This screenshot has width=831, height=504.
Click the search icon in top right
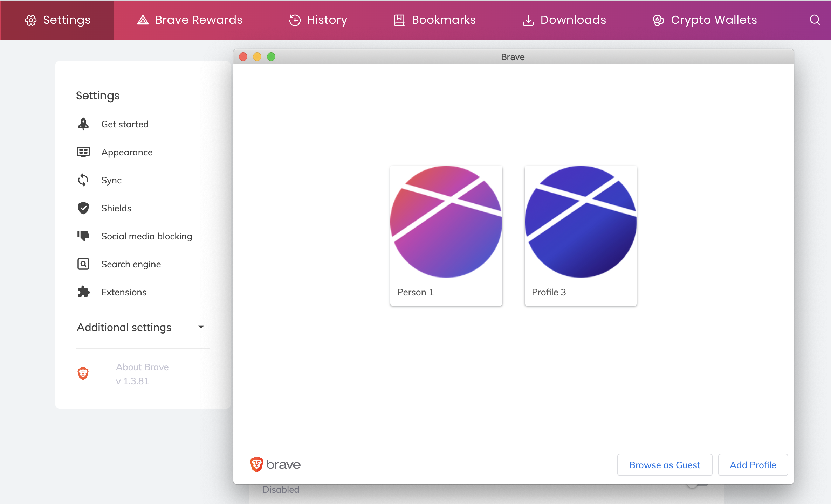(x=815, y=20)
